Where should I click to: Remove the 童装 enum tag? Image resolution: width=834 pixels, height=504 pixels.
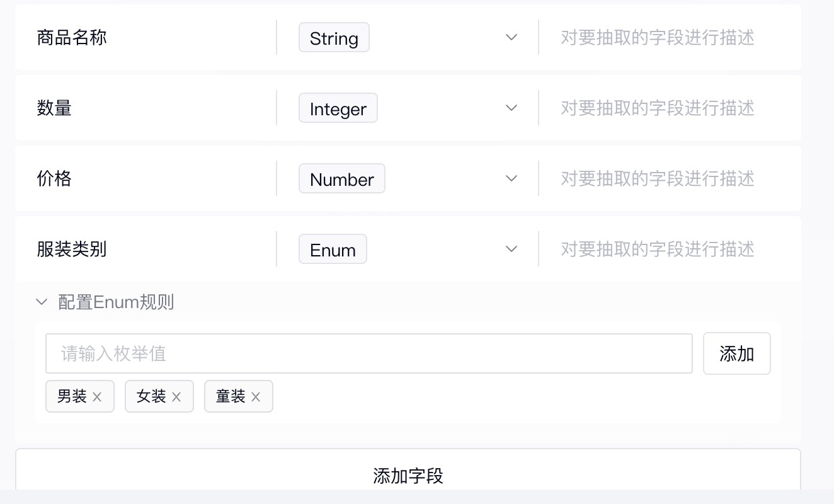256,397
